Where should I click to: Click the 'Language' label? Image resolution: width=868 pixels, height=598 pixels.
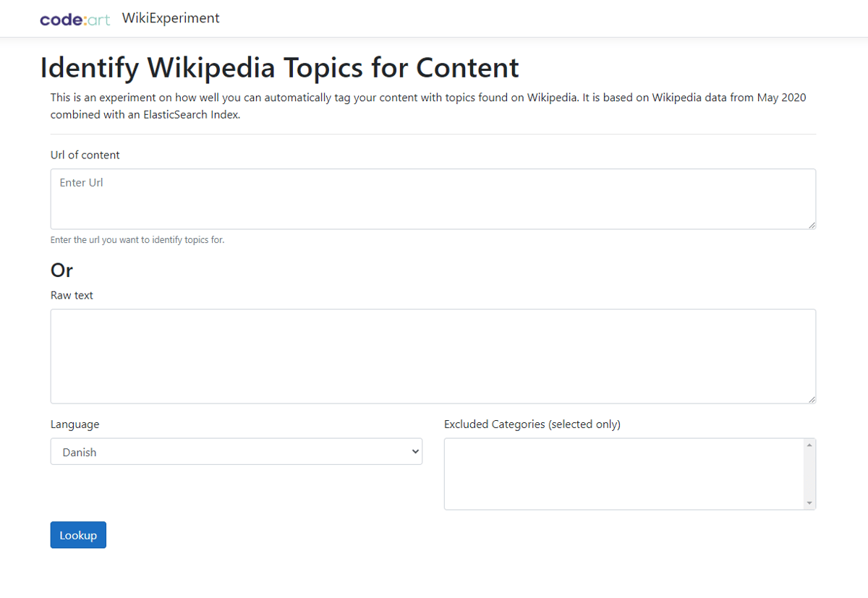[75, 424]
